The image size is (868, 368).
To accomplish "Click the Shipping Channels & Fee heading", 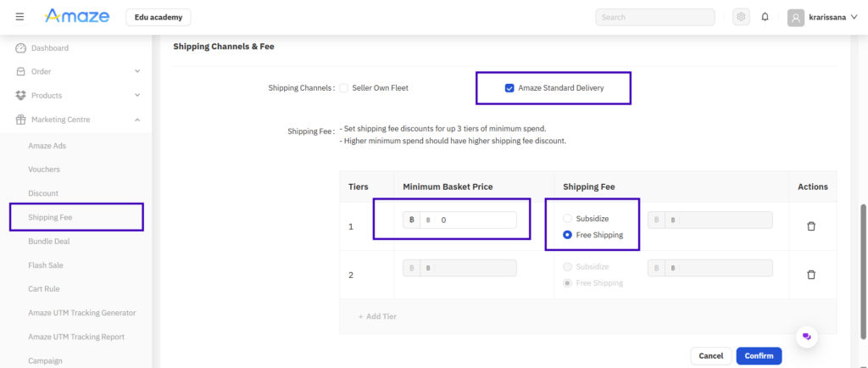I will tap(224, 47).
